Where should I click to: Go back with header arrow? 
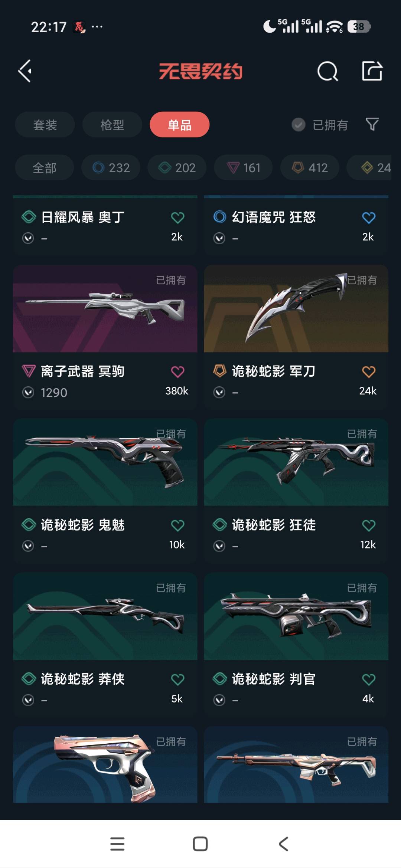(25, 71)
